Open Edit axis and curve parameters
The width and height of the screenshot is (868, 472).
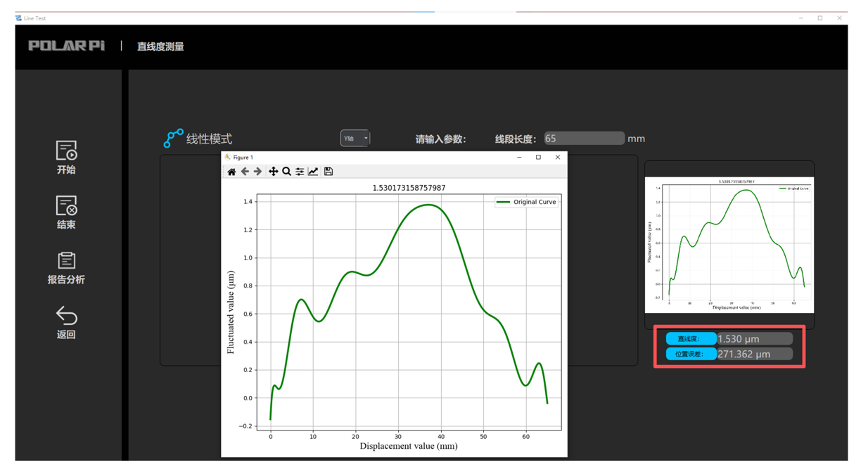point(313,172)
